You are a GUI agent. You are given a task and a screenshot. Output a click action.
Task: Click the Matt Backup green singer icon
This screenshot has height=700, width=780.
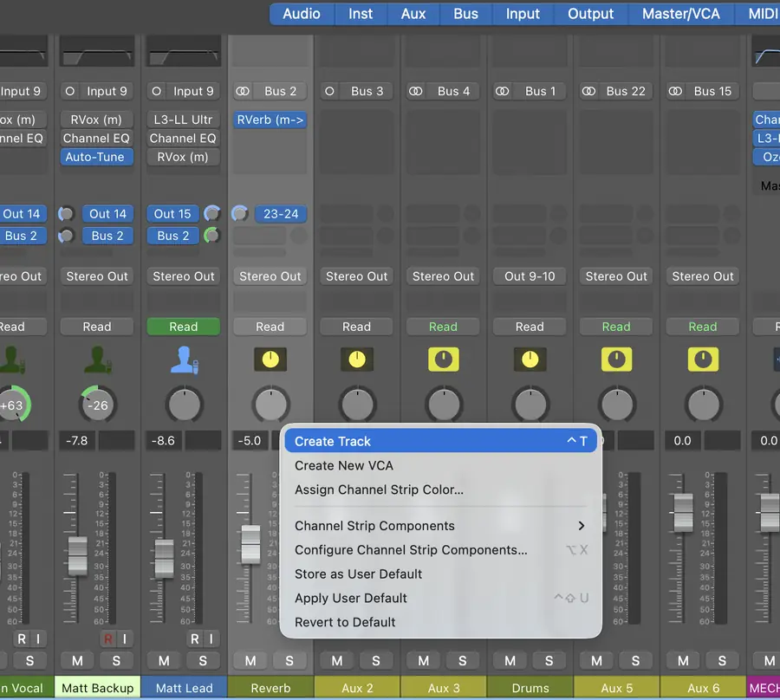coord(97,360)
